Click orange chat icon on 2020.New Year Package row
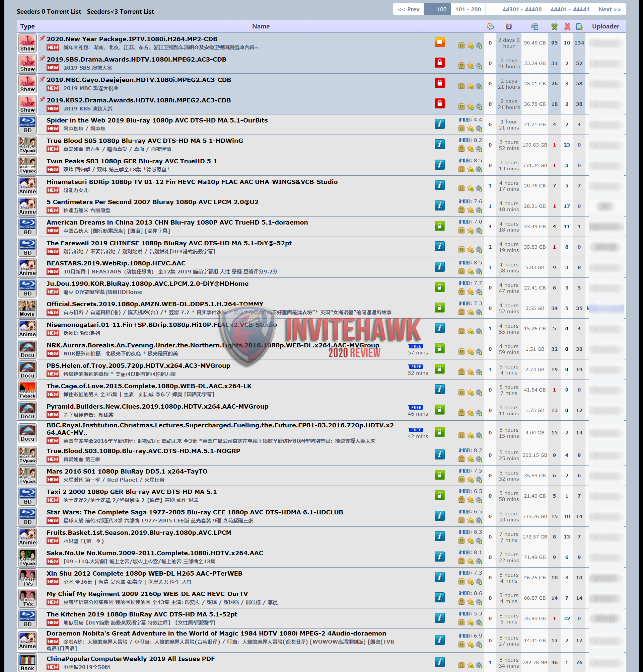 (440, 42)
